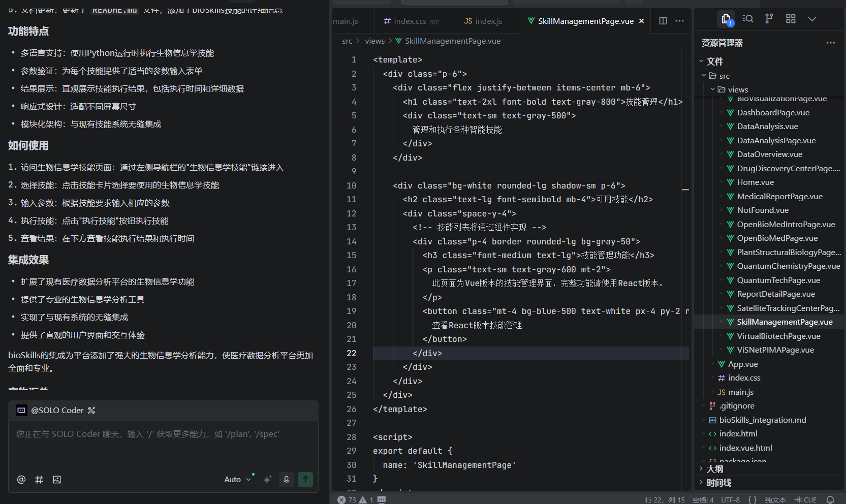The image size is (846, 504).
Task: Open OpenBioMedPage.vue file
Action: coord(777,238)
